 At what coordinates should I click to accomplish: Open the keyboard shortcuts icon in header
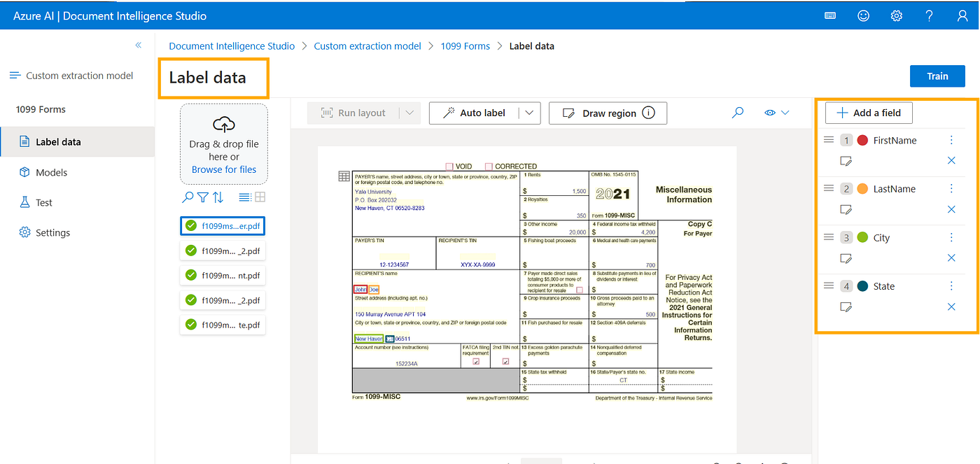click(x=830, y=15)
